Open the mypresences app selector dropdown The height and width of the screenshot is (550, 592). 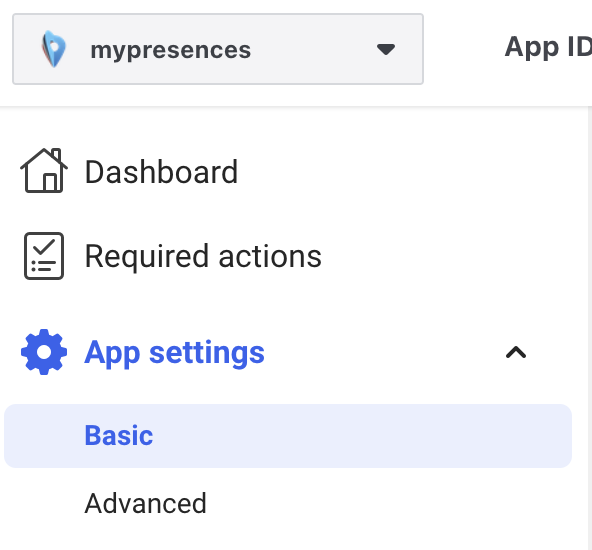(x=218, y=49)
